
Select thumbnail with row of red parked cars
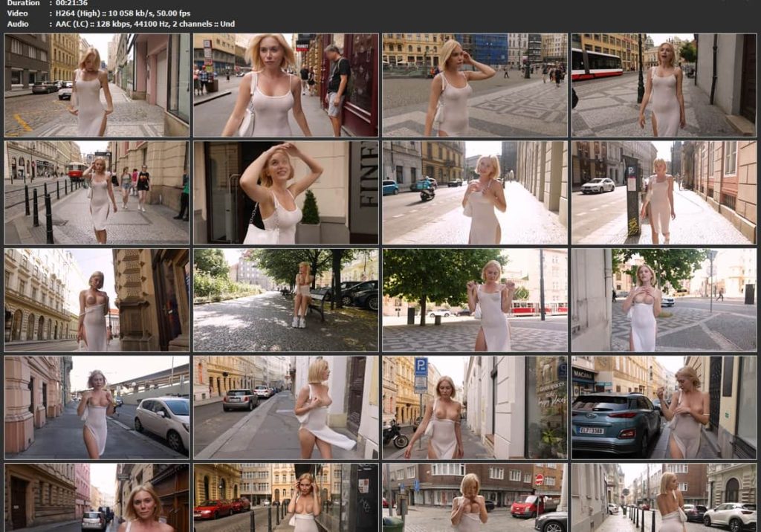click(x=285, y=497)
